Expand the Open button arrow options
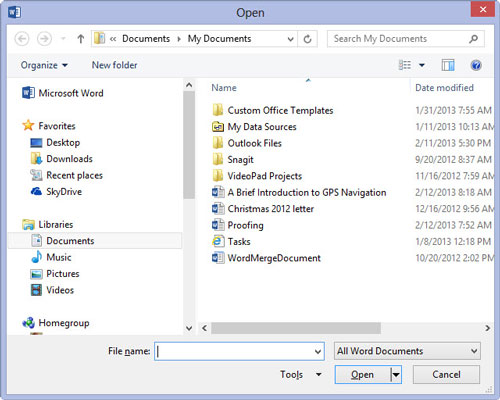 [396, 374]
